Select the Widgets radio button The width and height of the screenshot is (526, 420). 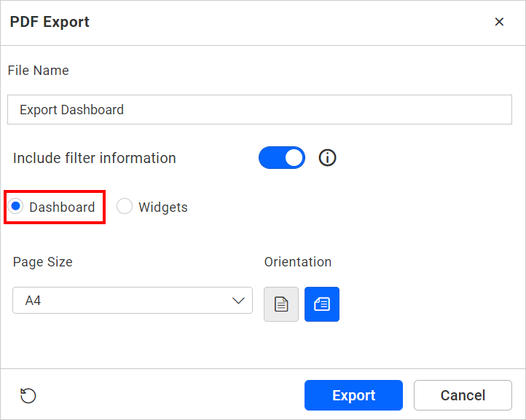125,206
